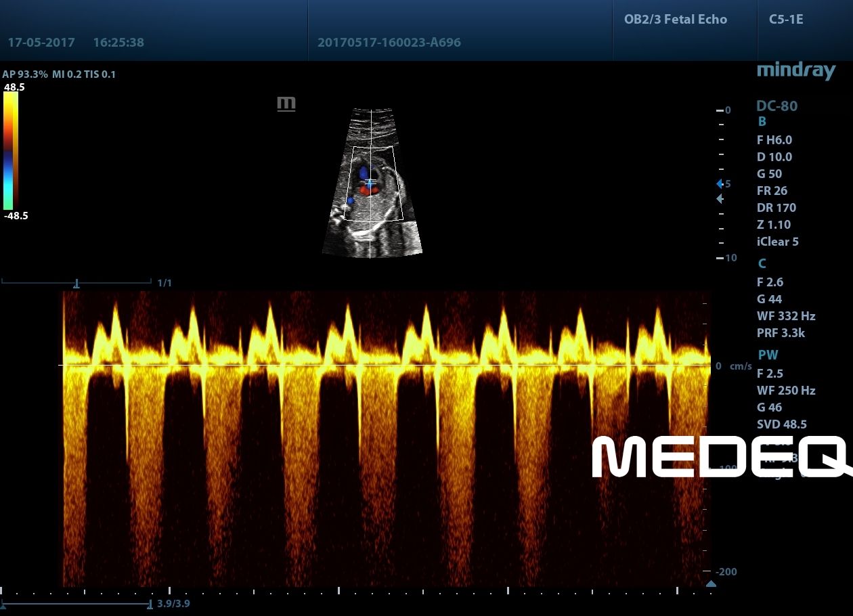Viewport: 853px width, 616px height.
Task: Click the 'OB2/3 Fetal Echo' preset label
Action: (676, 19)
